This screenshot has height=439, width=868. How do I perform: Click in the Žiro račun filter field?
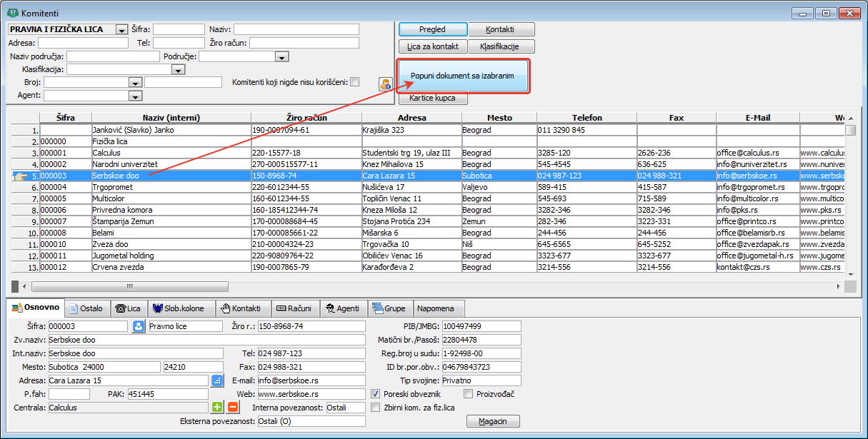304,43
